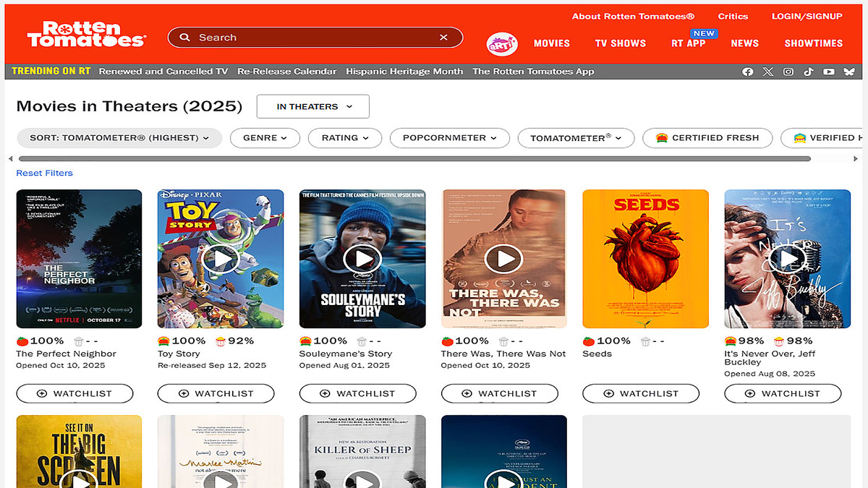Add Seeds to watchlist
This screenshot has width=868, height=488.
pos(641,393)
